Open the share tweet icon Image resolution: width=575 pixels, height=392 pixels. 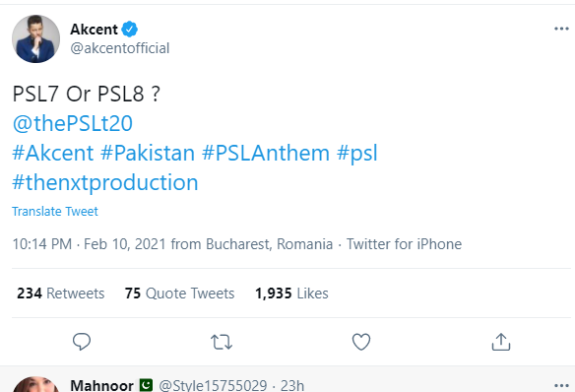click(x=501, y=342)
